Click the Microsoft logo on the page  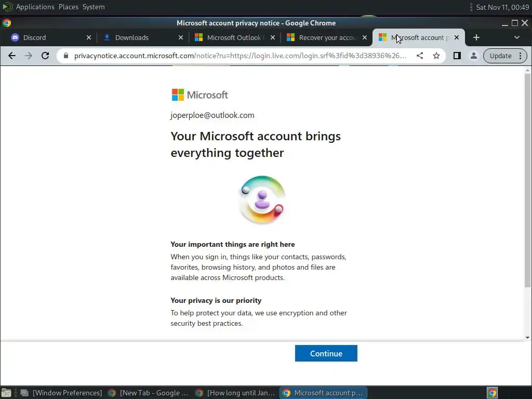[x=199, y=95]
